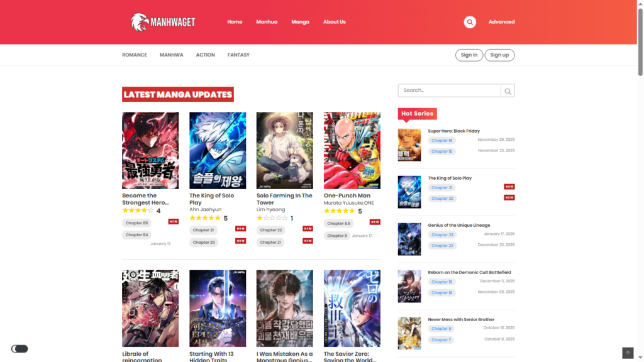Open the Manhua menu item

267,22
